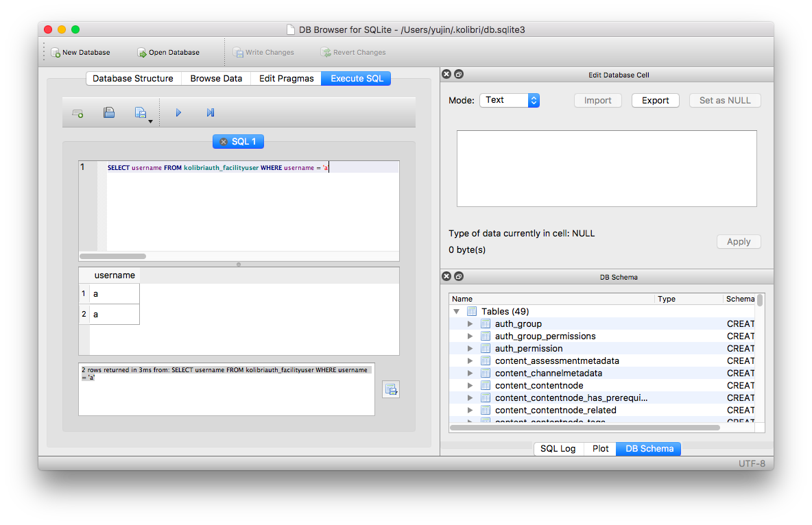Click the Set as NULL button
The width and height of the screenshot is (812, 525).
point(724,101)
